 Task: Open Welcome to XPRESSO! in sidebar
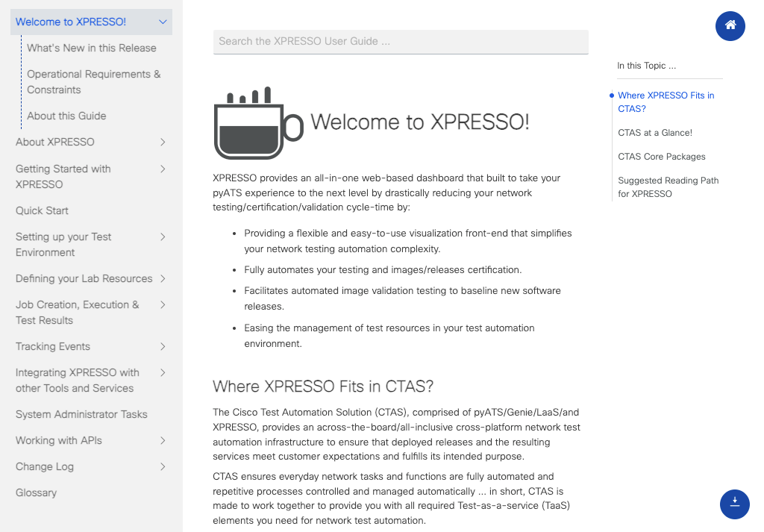(71, 22)
